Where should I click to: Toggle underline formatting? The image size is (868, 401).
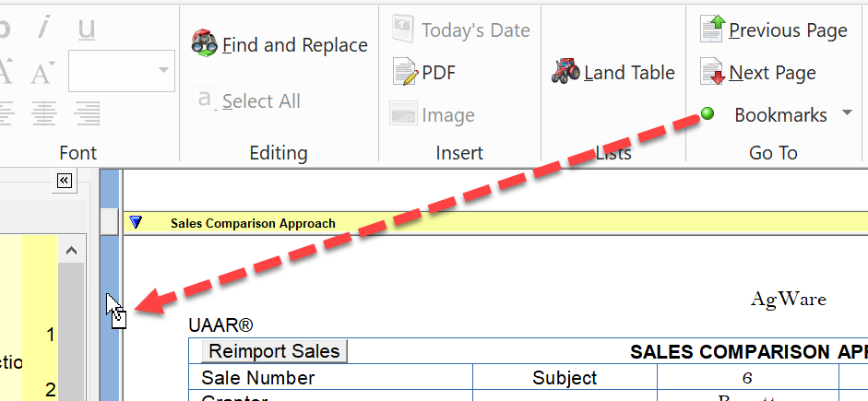[87, 28]
